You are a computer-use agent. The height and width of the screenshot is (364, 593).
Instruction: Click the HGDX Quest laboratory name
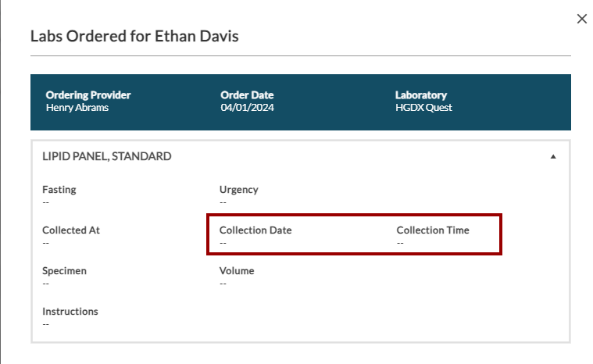click(x=423, y=108)
